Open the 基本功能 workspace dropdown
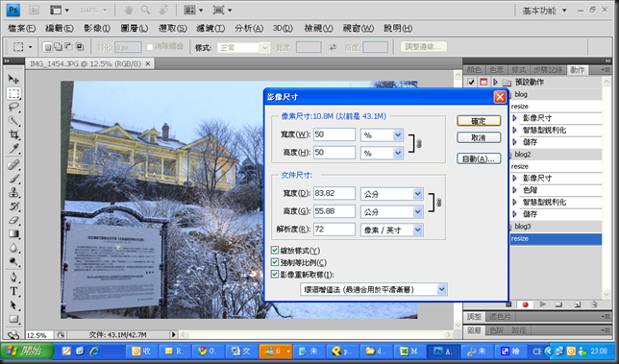 point(544,11)
